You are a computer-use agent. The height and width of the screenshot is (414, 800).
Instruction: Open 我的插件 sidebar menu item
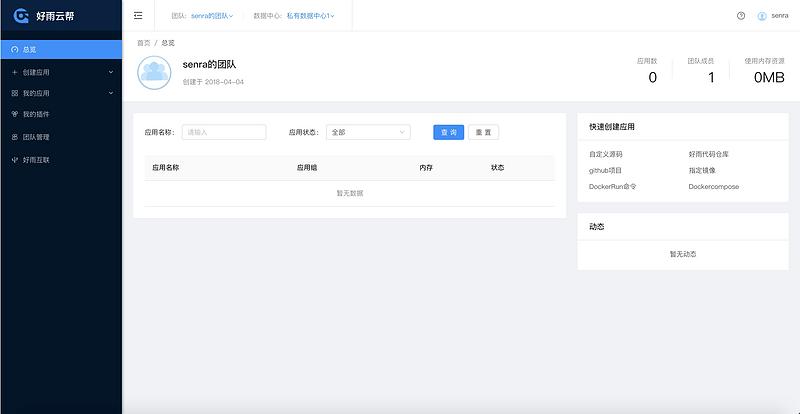pos(61,114)
